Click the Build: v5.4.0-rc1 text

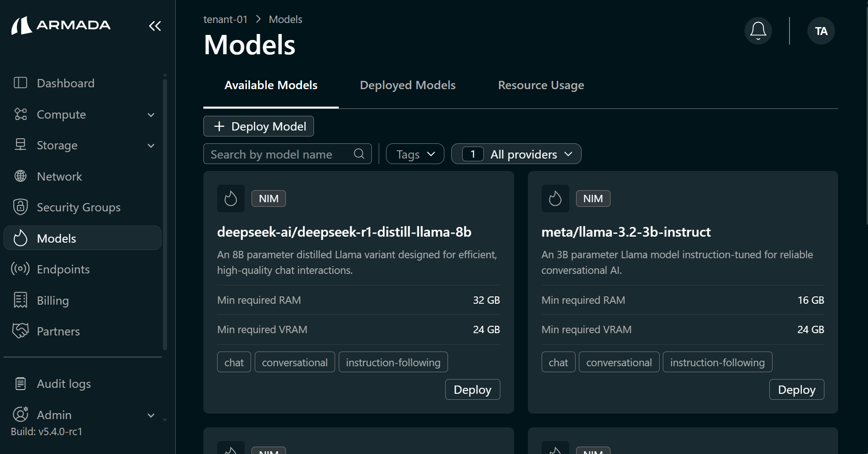pyautogui.click(x=46, y=431)
